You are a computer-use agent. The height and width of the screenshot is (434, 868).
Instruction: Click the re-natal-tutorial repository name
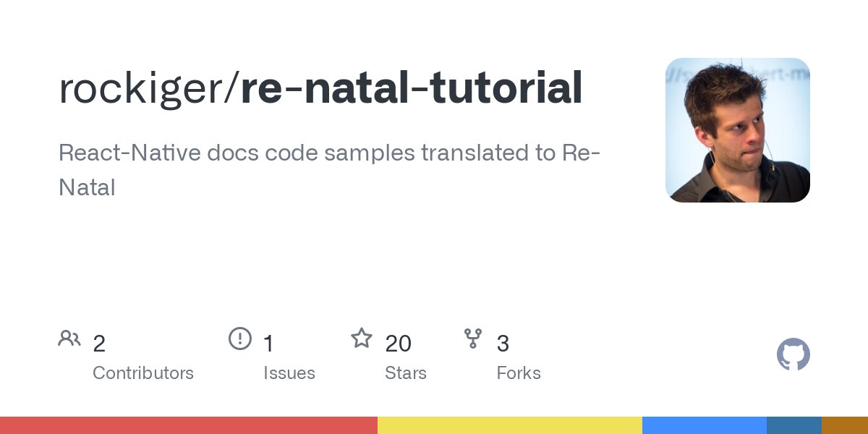412,89
